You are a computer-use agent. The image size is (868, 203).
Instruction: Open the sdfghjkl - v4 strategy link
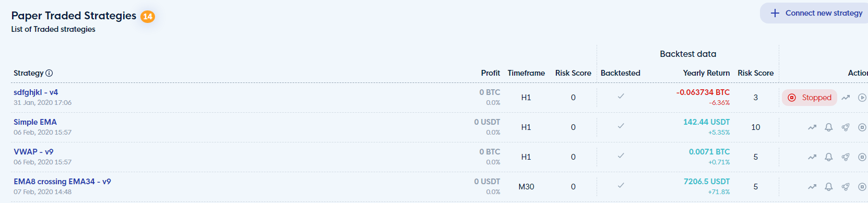click(x=36, y=92)
